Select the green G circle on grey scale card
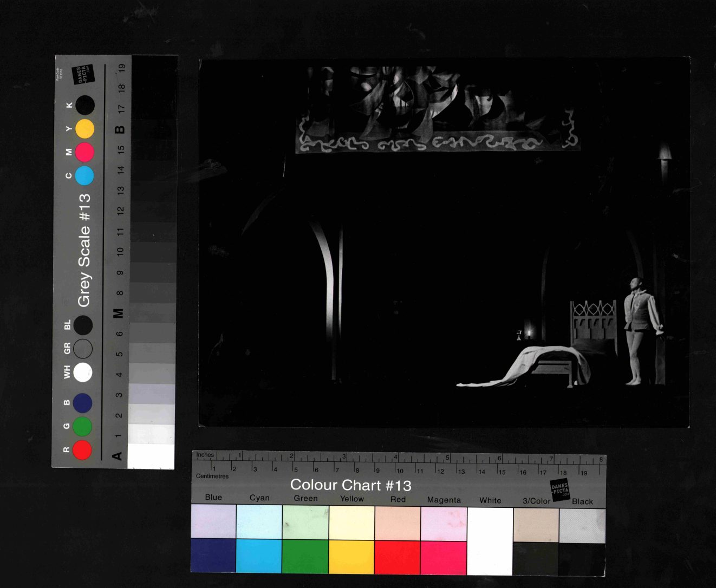The image size is (716, 588). 82,427
